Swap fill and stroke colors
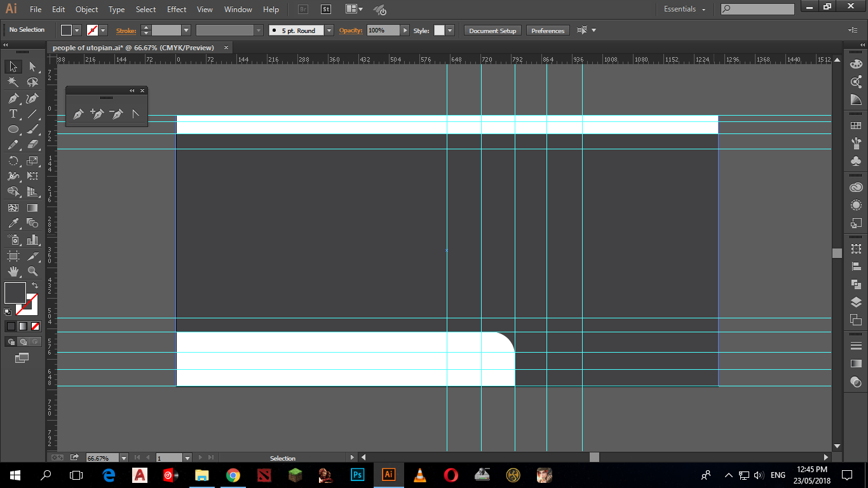868x488 pixels. [35, 286]
